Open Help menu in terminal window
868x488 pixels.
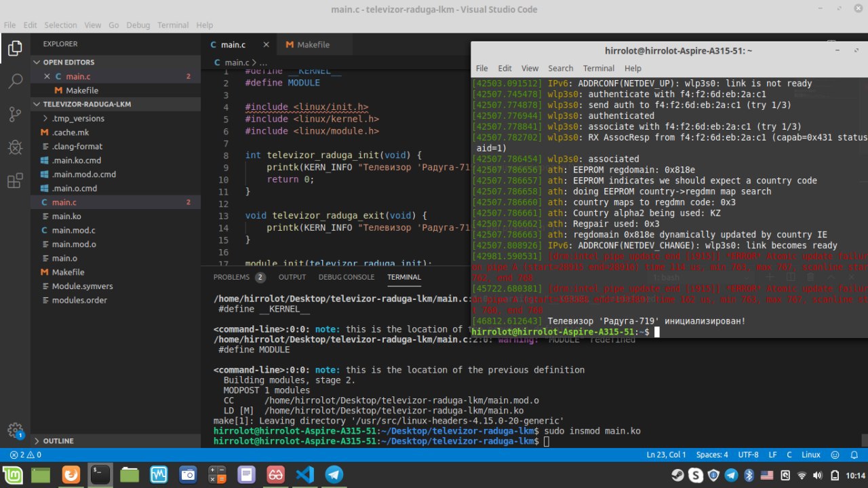pos(633,69)
